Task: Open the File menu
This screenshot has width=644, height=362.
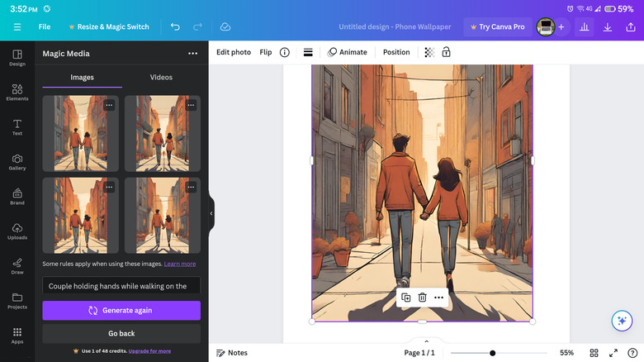Action: pos(45,26)
